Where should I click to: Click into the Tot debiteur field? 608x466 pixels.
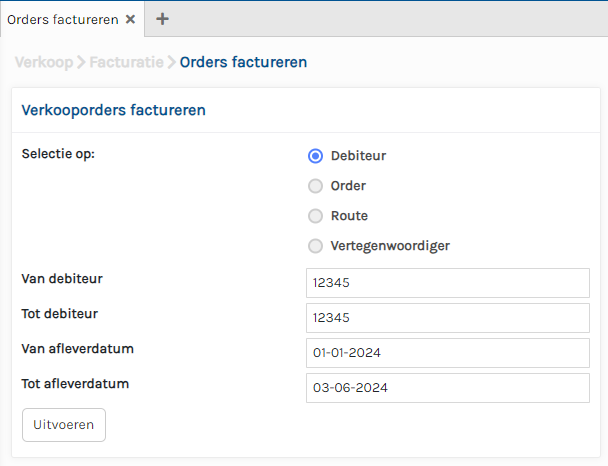point(447,318)
